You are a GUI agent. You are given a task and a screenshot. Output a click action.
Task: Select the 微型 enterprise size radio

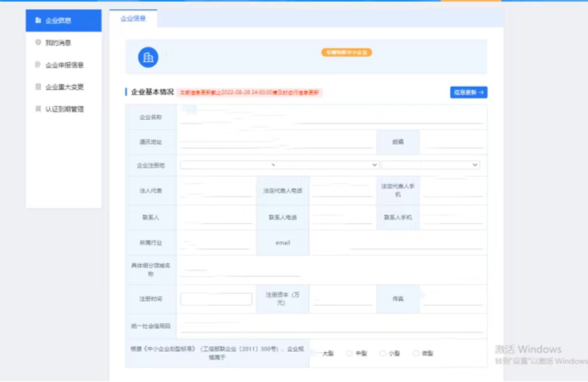click(416, 354)
